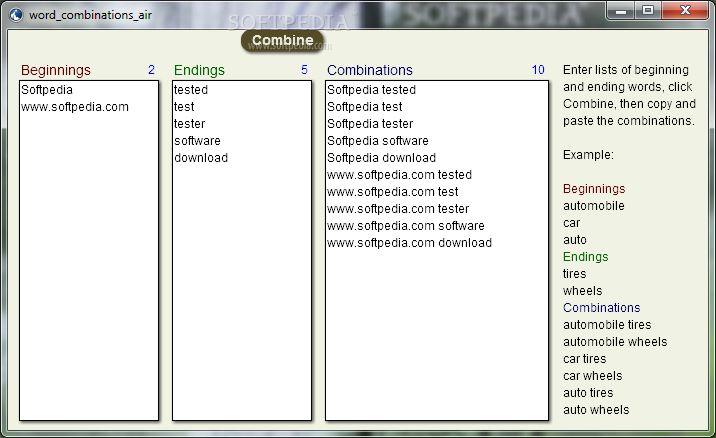Click 'auto wheels' in the example text
The image size is (716, 438).
click(596, 410)
